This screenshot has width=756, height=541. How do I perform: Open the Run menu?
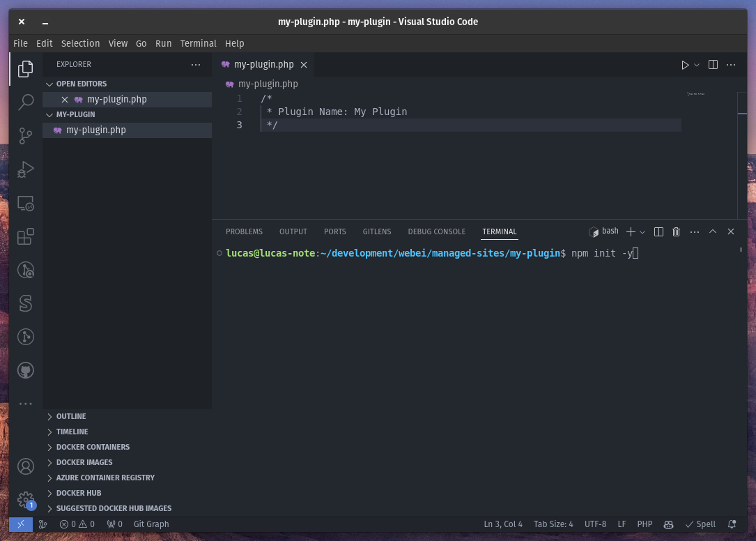(164, 43)
